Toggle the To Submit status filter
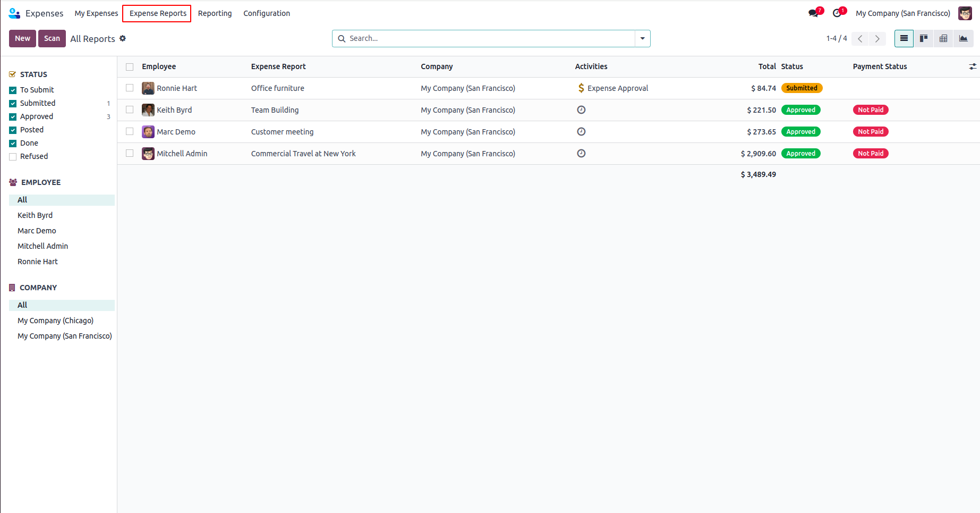980x513 pixels. (13, 90)
